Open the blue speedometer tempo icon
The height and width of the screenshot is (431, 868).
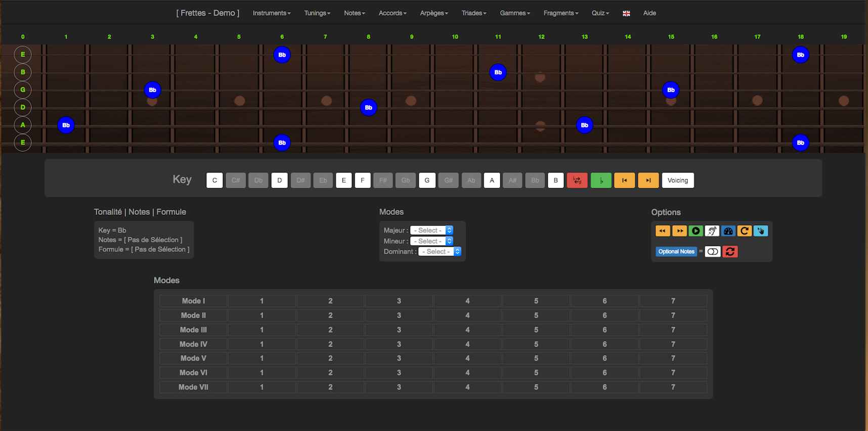(x=728, y=231)
